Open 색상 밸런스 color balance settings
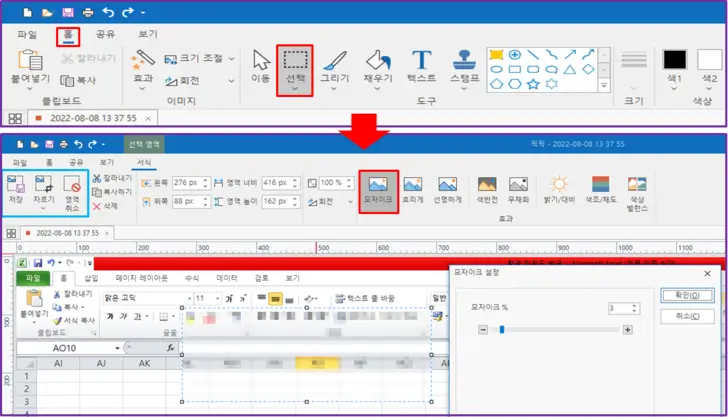Screen dimensions: 728x417 (x=637, y=195)
